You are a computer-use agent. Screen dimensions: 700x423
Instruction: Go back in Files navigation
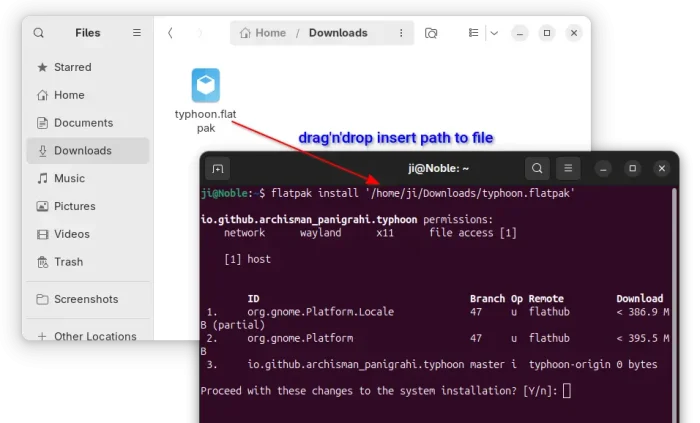170,33
